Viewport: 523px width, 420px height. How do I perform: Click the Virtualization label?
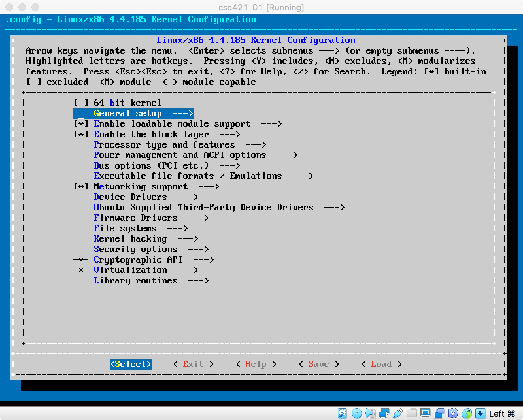click(x=130, y=270)
